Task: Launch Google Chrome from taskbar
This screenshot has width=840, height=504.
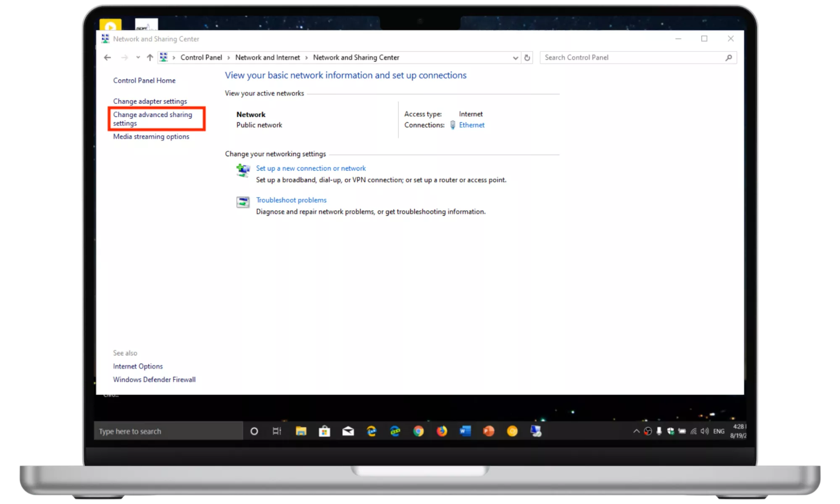Action: 419,431
